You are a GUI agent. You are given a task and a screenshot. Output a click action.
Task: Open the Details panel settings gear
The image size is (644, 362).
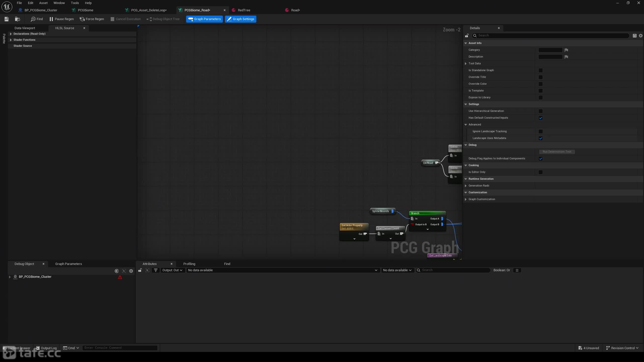(640, 36)
